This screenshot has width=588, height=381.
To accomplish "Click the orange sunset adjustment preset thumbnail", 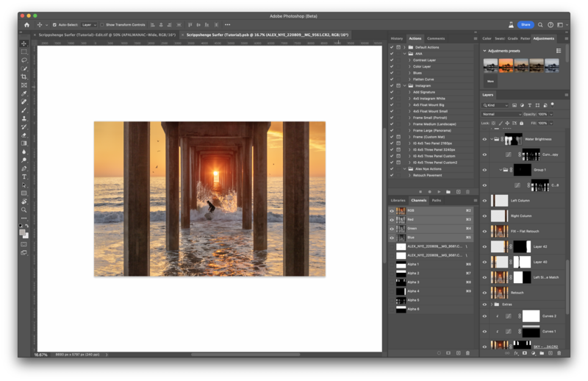I will [x=506, y=65].
